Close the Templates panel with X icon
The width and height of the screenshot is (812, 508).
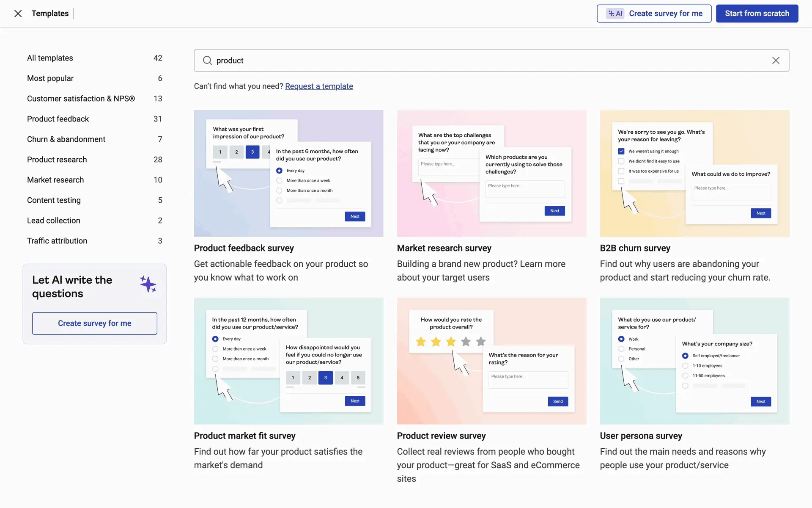(x=18, y=14)
